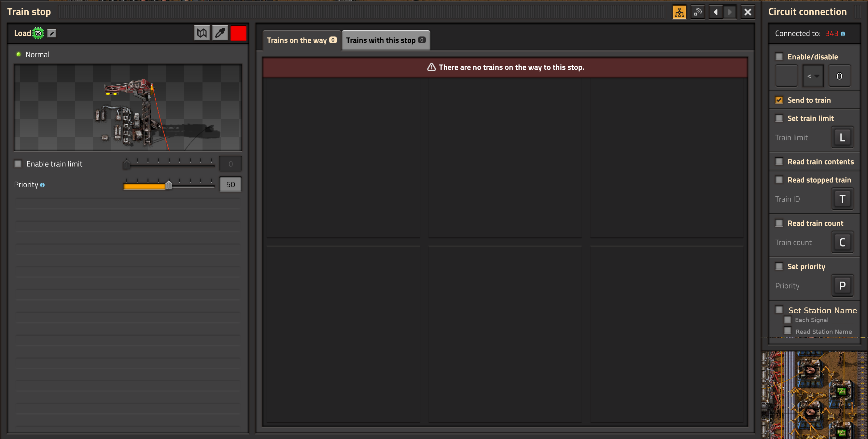The width and height of the screenshot is (868, 439).
Task: Click the logistic network wireless icon
Action: [x=697, y=12]
